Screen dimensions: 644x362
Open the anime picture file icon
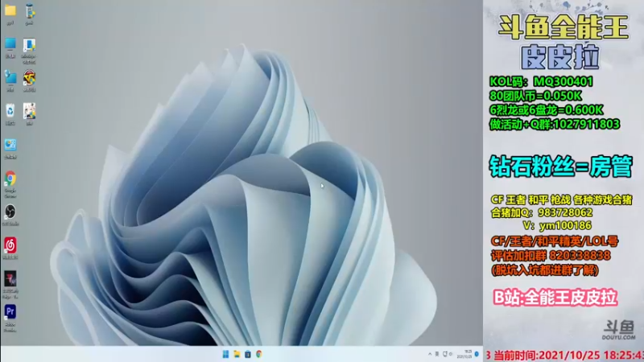tap(29, 111)
